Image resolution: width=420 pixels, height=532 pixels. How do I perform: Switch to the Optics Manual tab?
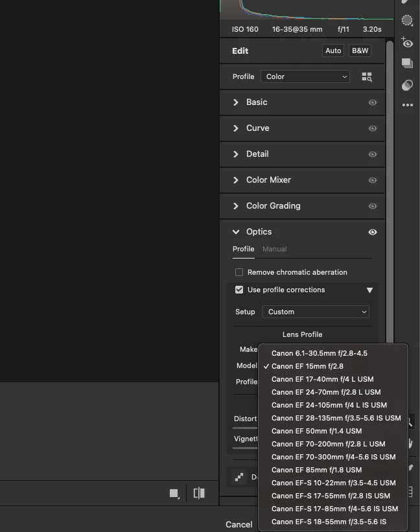click(x=274, y=249)
